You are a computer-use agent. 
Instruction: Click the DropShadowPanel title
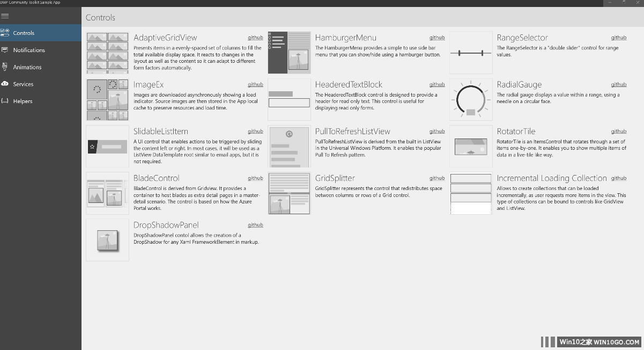point(166,225)
